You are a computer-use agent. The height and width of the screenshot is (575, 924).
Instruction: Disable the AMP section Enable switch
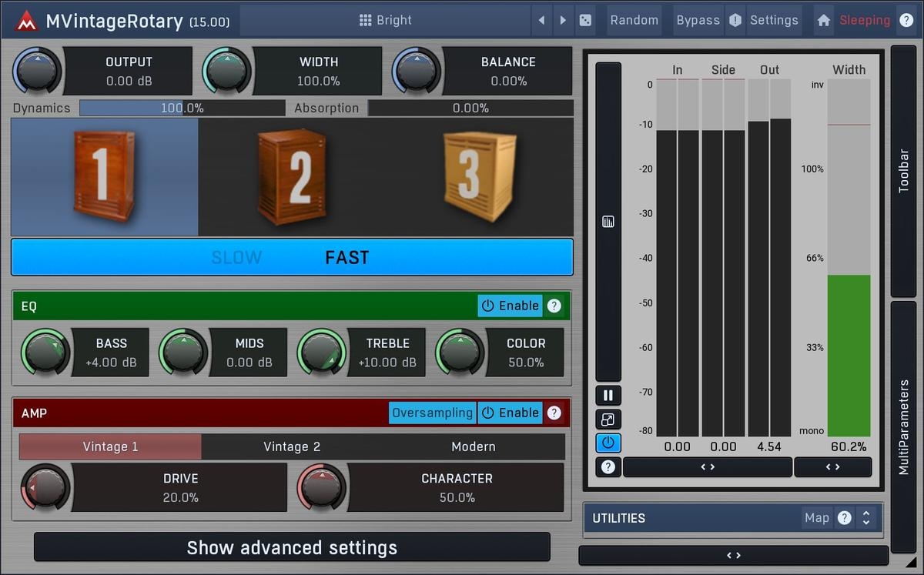510,413
